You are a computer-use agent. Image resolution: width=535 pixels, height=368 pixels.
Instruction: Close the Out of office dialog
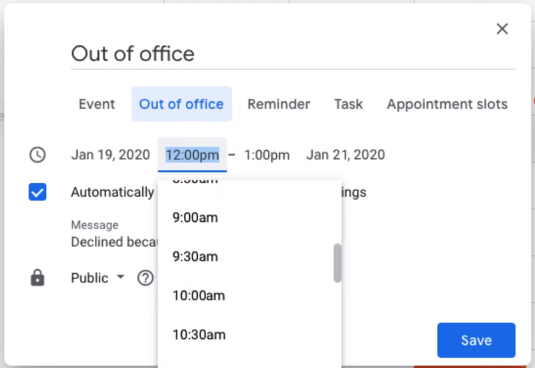pos(502,29)
